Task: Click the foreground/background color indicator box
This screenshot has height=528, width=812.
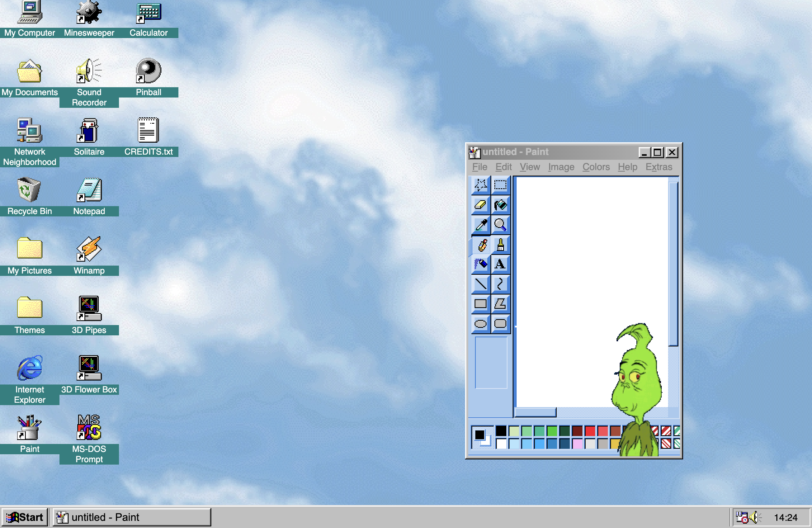Action: [x=482, y=437]
